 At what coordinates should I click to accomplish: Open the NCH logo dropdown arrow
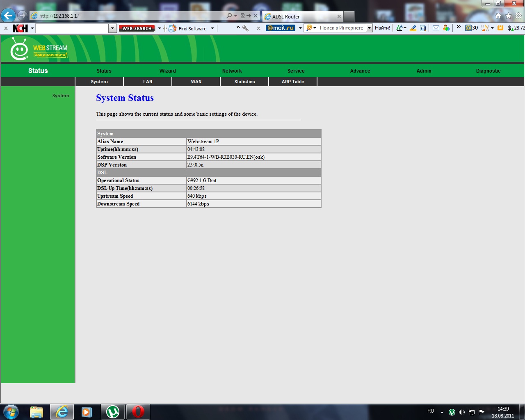tap(32, 28)
